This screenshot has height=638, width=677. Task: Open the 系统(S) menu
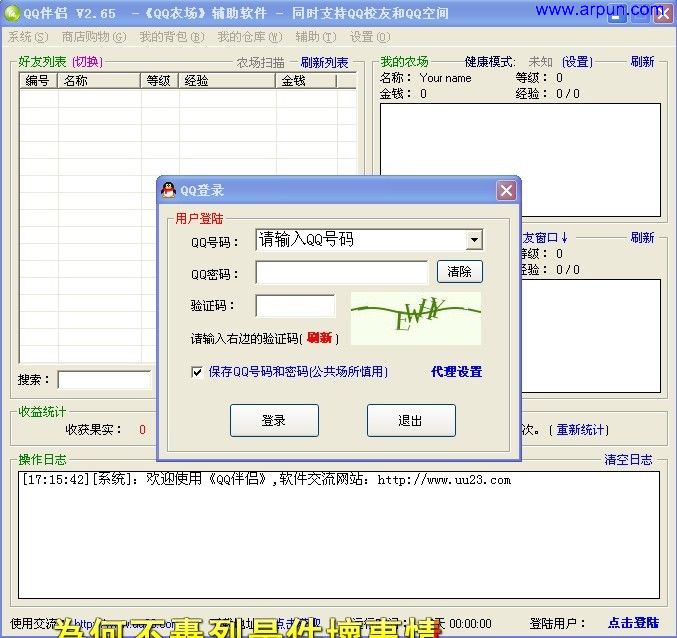coord(27,37)
